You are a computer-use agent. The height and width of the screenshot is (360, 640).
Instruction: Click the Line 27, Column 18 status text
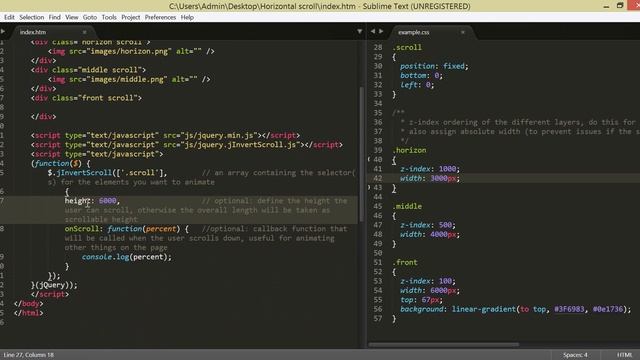coord(29,355)
